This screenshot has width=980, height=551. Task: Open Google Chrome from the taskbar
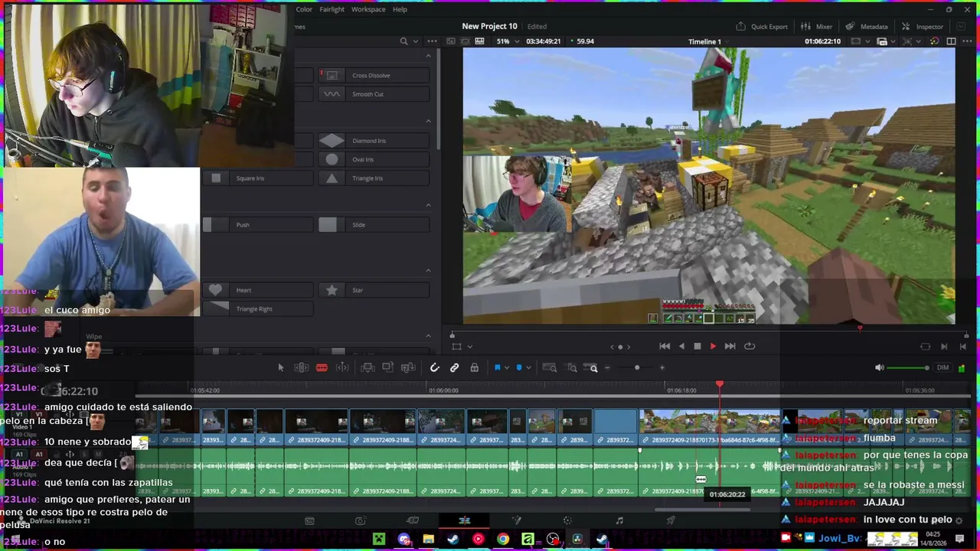coord(503,540)
